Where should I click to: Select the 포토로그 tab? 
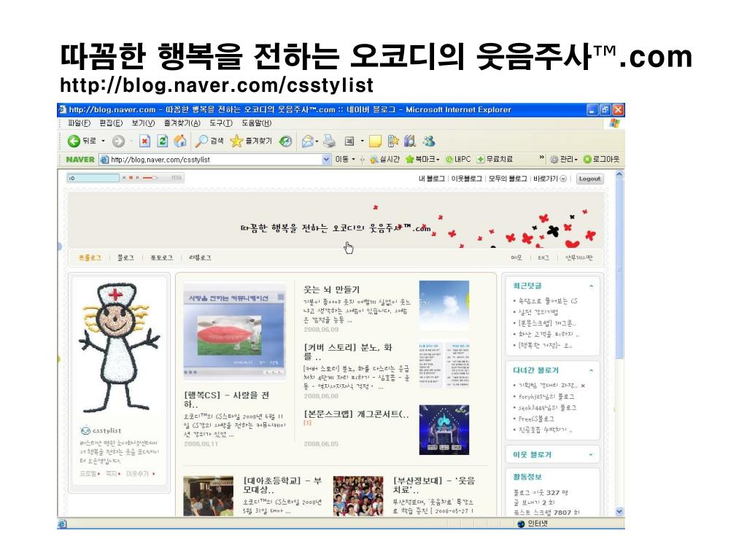[x=161, y=257]
